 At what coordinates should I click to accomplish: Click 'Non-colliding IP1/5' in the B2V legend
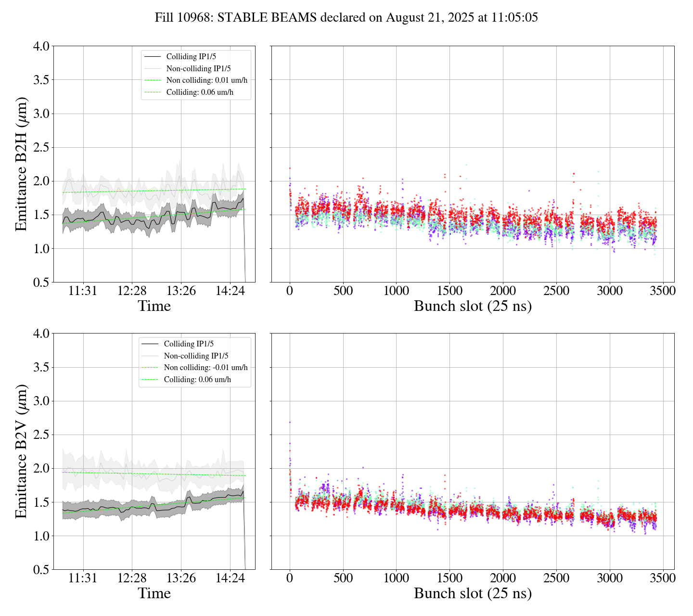coord(196,356)
